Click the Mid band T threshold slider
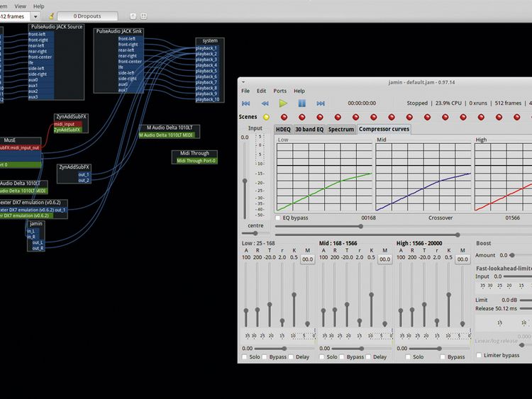This screenshot has width=532, height=399. [347, 305]
